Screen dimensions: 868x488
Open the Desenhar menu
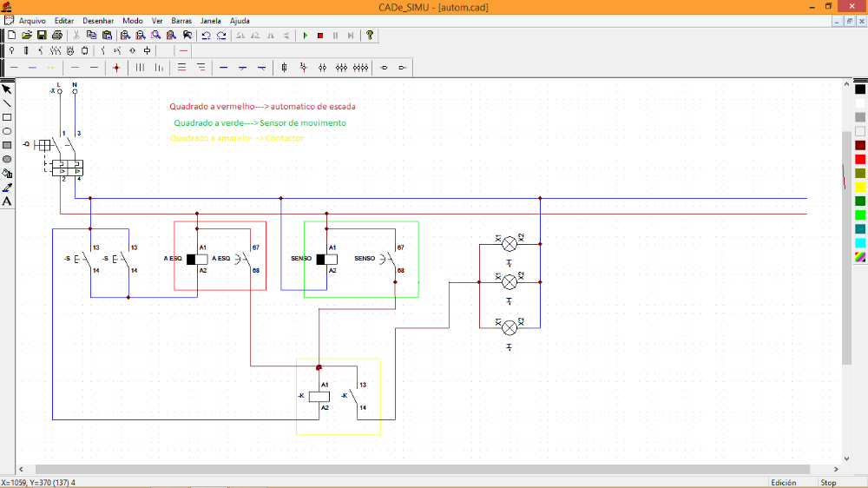[x=97, y=20]
